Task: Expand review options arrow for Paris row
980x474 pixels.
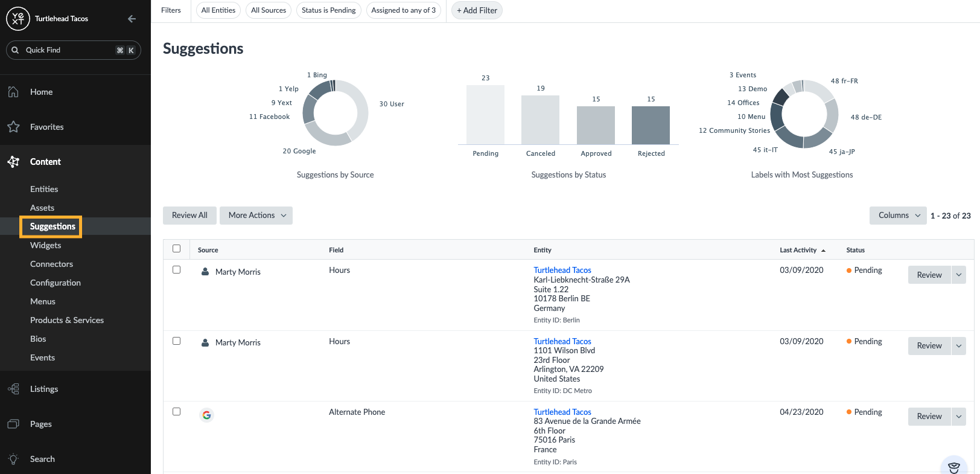Action: click(958, 417)
